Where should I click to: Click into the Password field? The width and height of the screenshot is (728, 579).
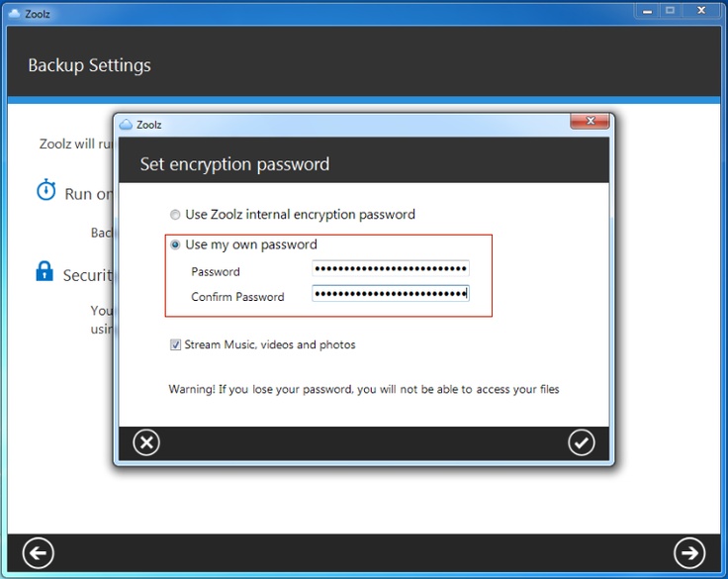pos(390,269)
